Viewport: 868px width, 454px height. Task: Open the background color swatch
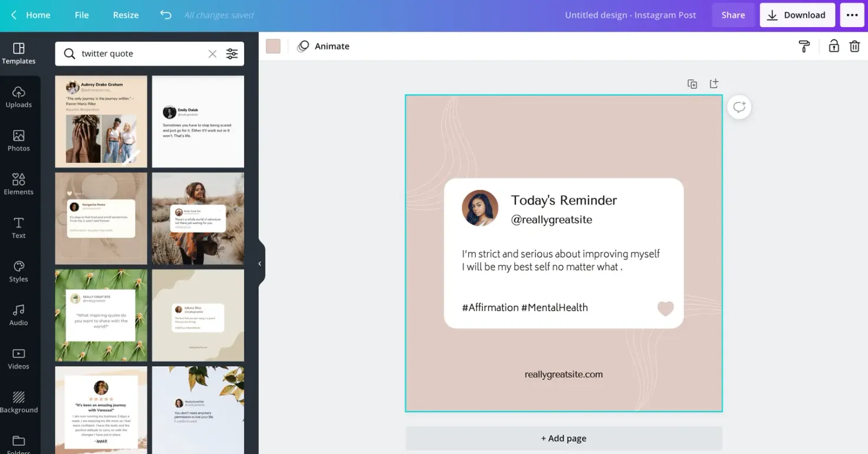273,46
